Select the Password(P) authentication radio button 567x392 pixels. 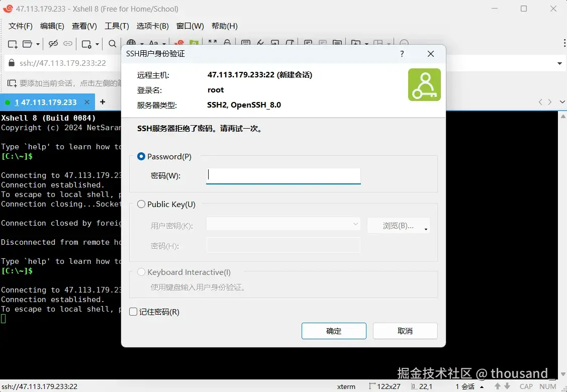click(x=141, y=156)
